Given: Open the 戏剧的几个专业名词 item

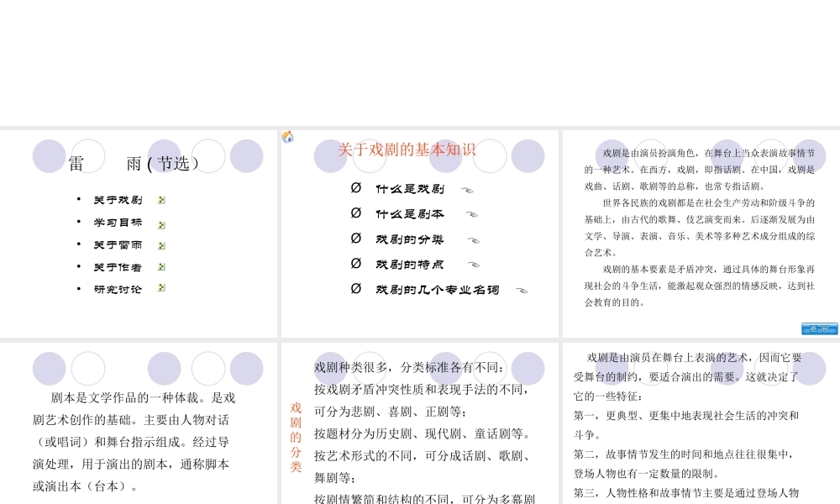Looking at the screenshot, I should [437, 290].
